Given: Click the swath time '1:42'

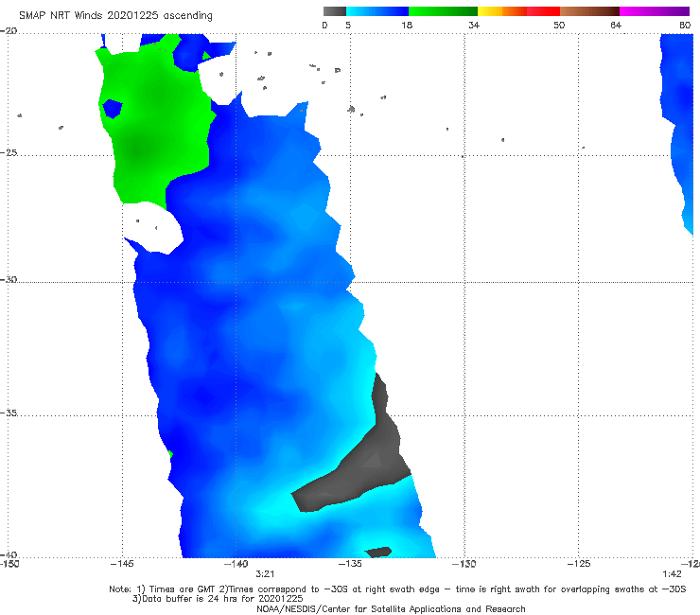Looking at the screenshot, I should [672, 574].
